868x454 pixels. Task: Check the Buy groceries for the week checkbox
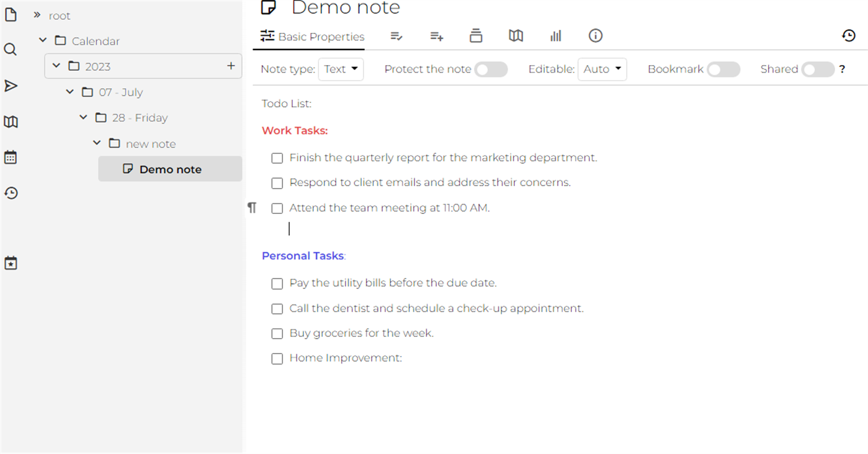(277, 334)
